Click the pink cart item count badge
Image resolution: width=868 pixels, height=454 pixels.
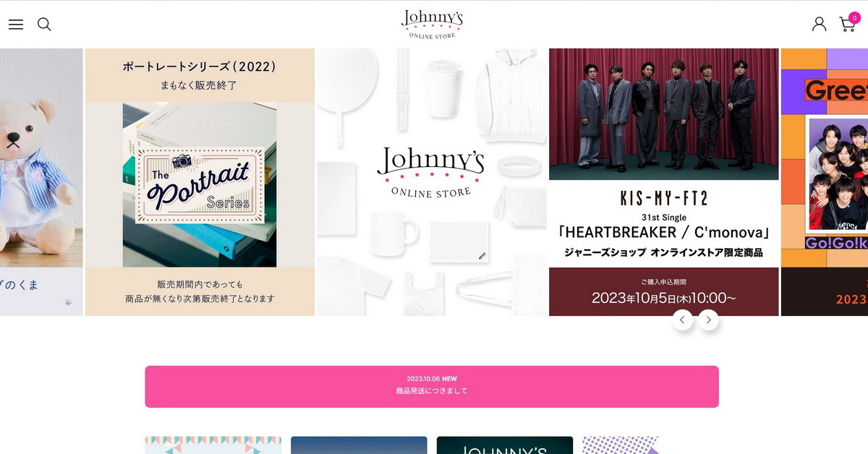854,17
